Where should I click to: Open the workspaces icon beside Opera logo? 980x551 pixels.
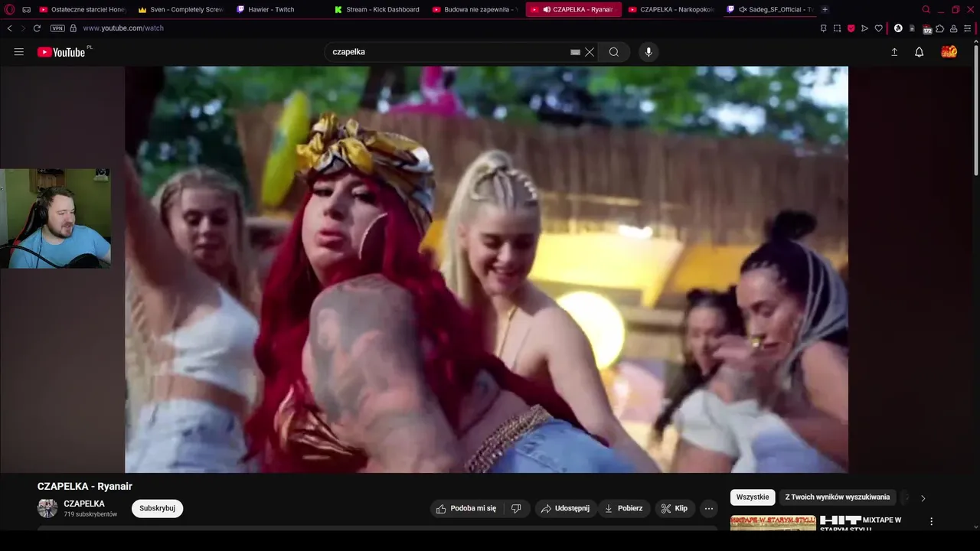coord(26,9)
